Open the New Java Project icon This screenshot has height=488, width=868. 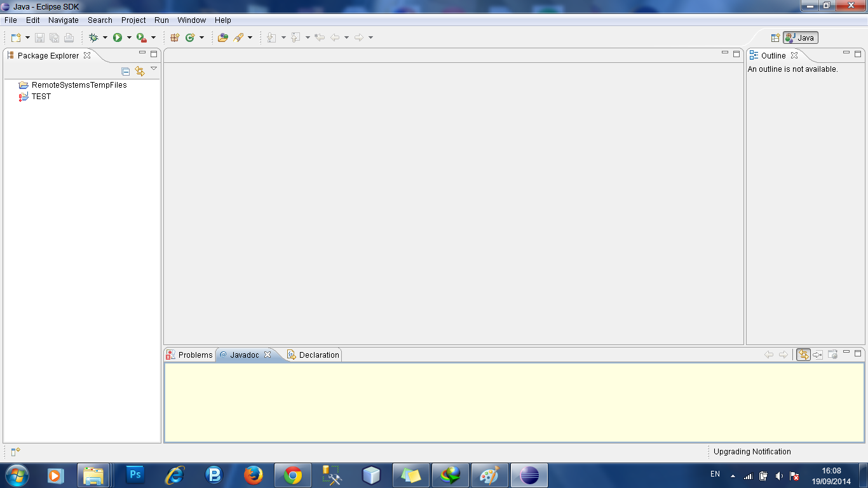[x=173, y=37]
